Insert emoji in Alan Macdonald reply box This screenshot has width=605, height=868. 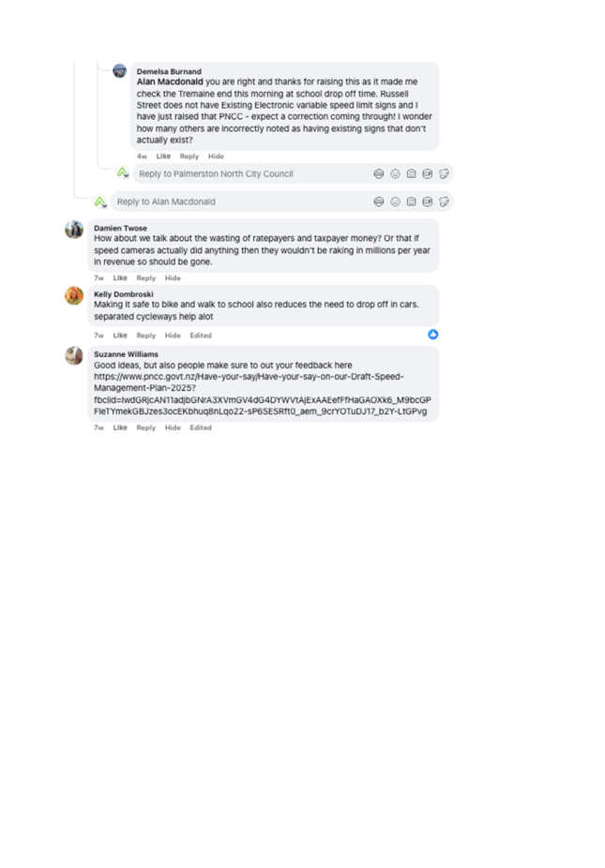click(395, 202)
